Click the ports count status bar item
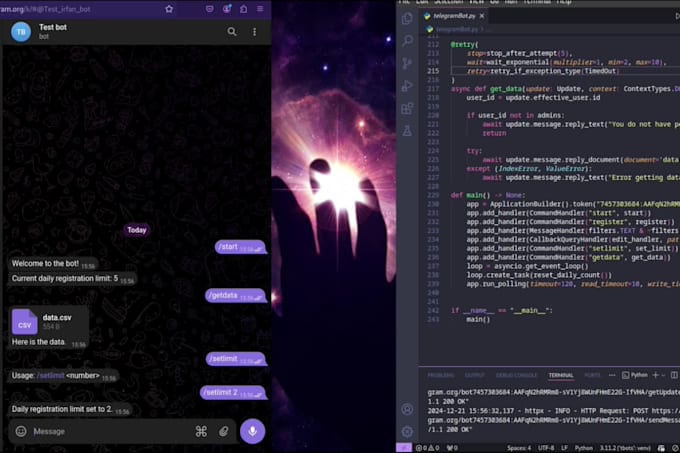Screen dimensions: 680x453 (x=452, y=448)
